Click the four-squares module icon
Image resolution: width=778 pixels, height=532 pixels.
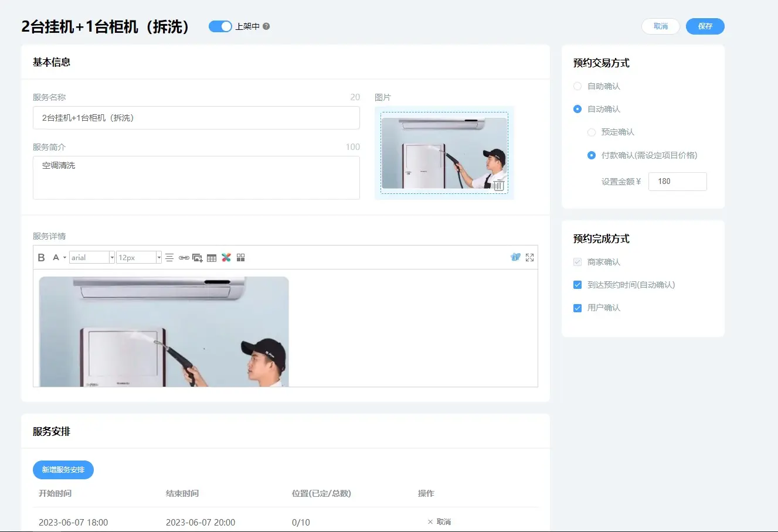[240, 258]
